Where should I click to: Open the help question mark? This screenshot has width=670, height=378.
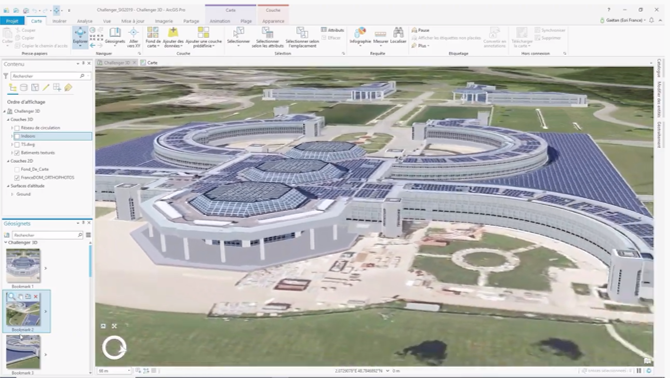click(x=608, y=9)
